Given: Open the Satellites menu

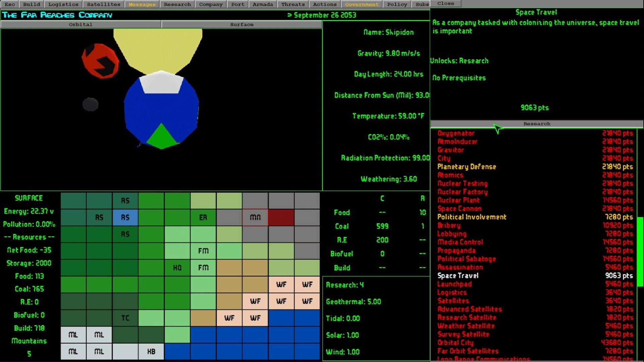Looking at the screenshot, I should tap(103, 4).
